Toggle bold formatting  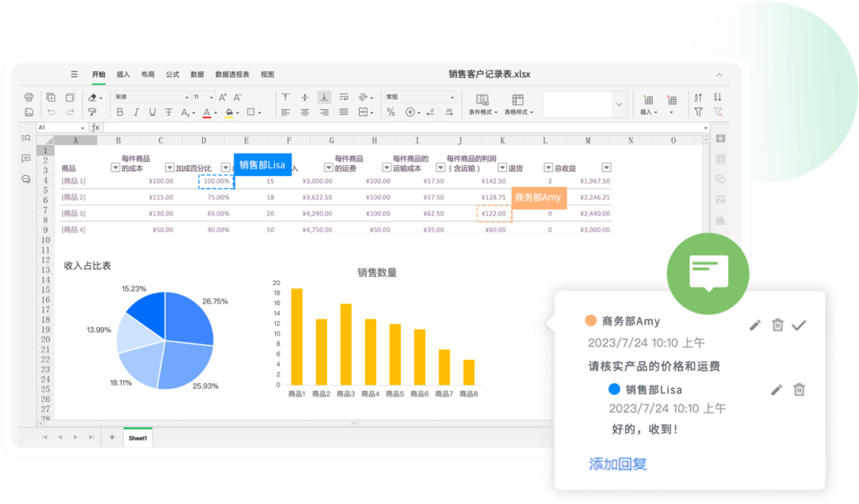(120, 112)
